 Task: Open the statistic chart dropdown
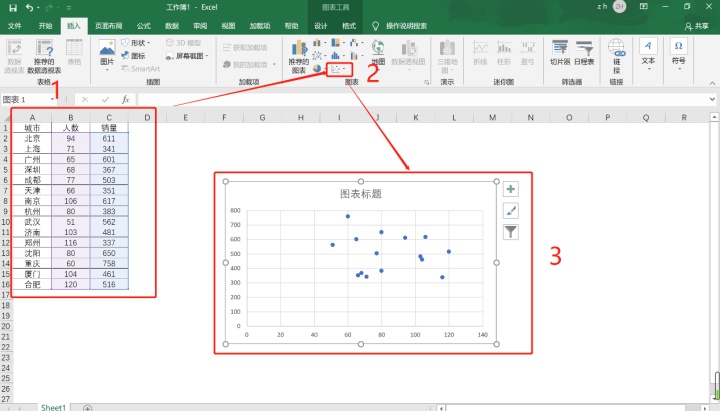click(338, 56)
